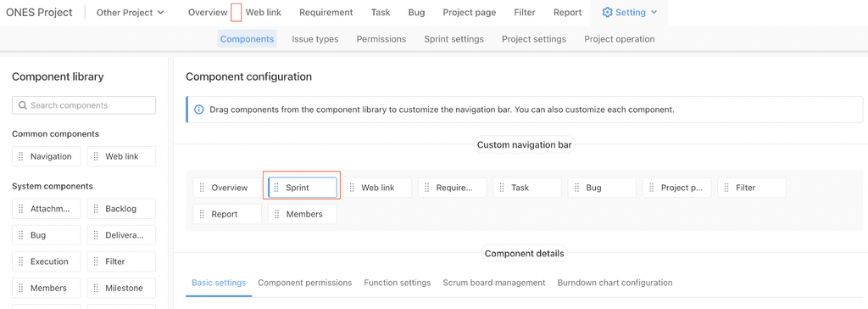The width and height of the screenshot is (868, 309).
Task: Click the Search components input field
Action: click(x=84, y=105)
